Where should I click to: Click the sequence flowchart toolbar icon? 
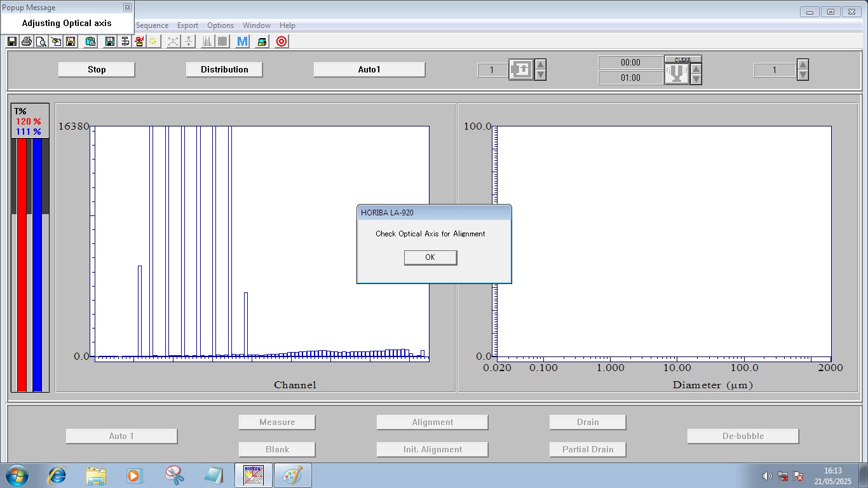point(125,41)
